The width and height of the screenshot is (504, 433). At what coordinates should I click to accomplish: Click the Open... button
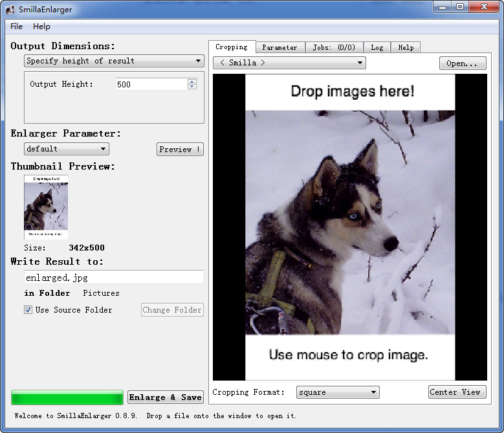(x=462, y=63)
